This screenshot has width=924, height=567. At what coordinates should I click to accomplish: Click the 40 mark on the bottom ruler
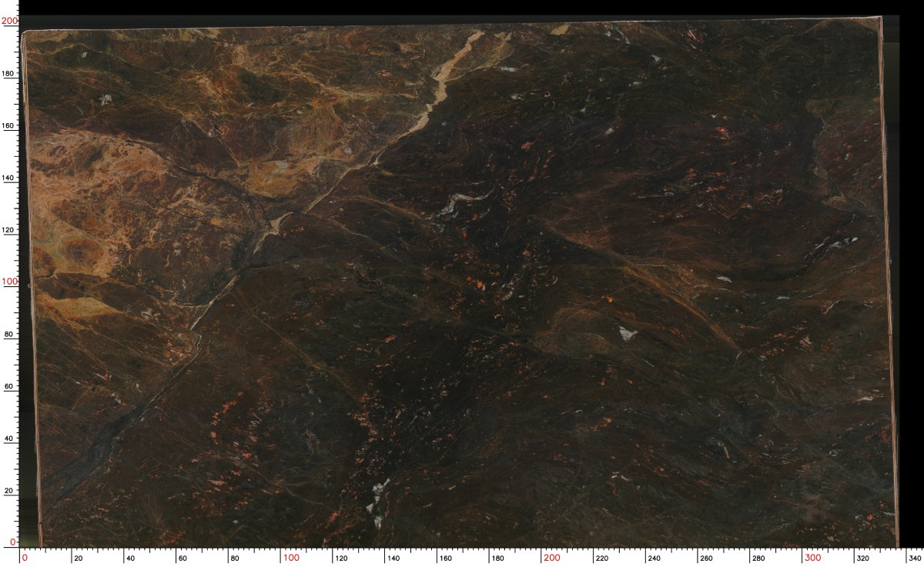tap(129, 559)
